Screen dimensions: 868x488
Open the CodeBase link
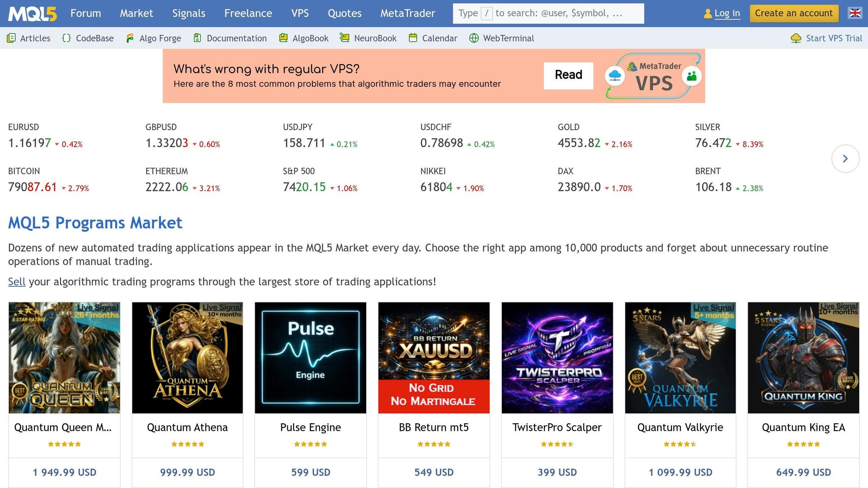pos(95,38)
